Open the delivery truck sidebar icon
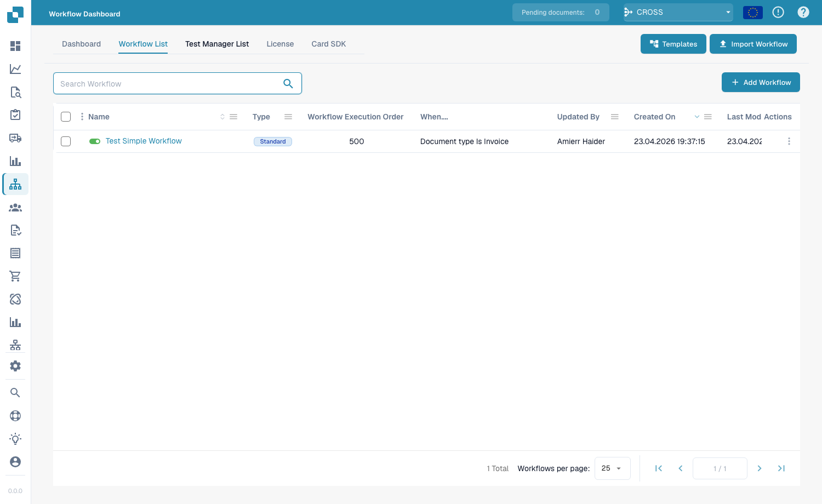The width and height of the screenshot is (822, 504). click(15, 138)
